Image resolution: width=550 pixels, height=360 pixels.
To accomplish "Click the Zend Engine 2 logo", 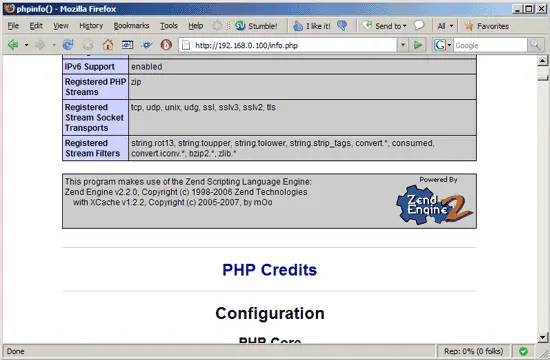I will point(435,205).
